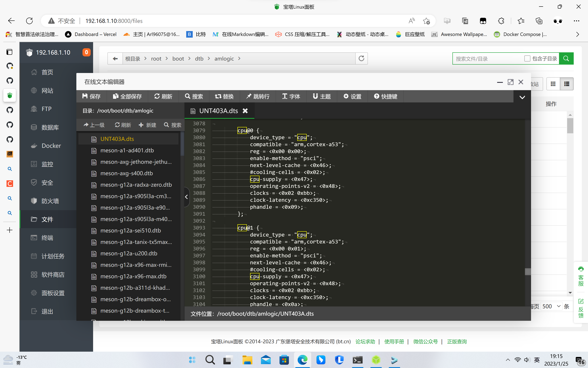Show the 快捷键 shortcuts help
Screen dimensions: 588x368
point(386,96)
